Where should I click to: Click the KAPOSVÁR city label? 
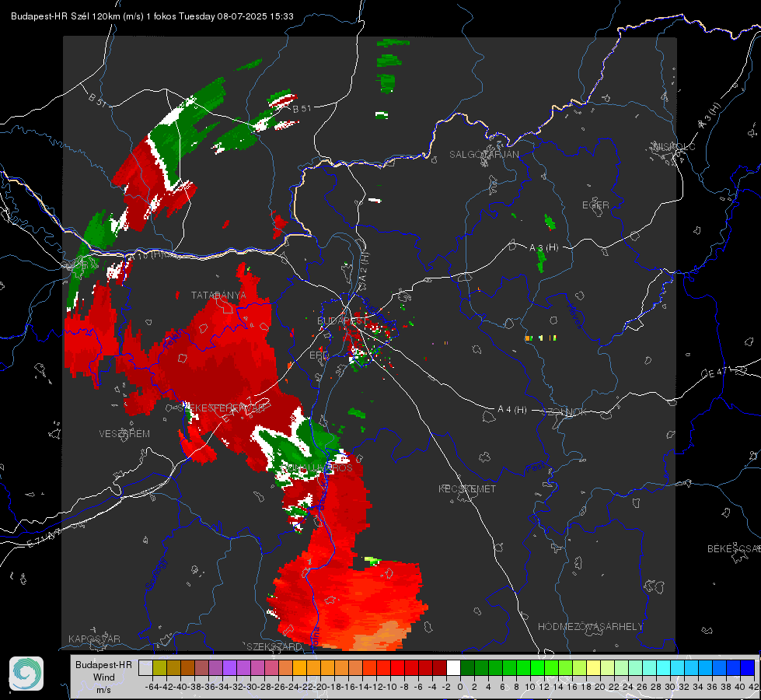click(94, 639)
